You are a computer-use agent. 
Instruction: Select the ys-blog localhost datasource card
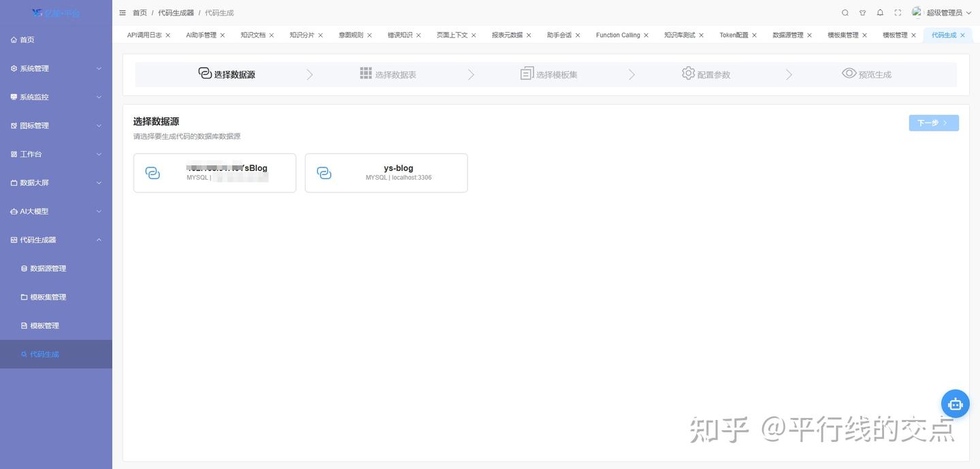[386, 173]
